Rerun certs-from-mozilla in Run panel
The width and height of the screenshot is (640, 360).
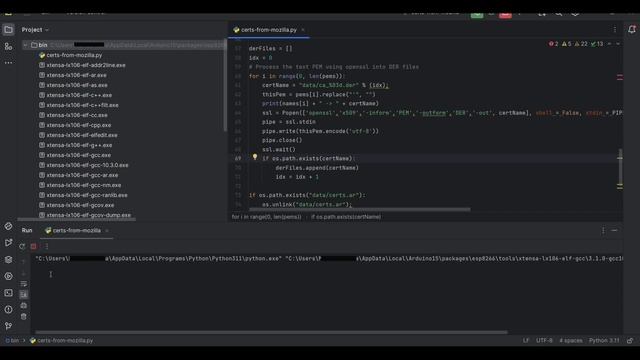[x=22, y=246]
